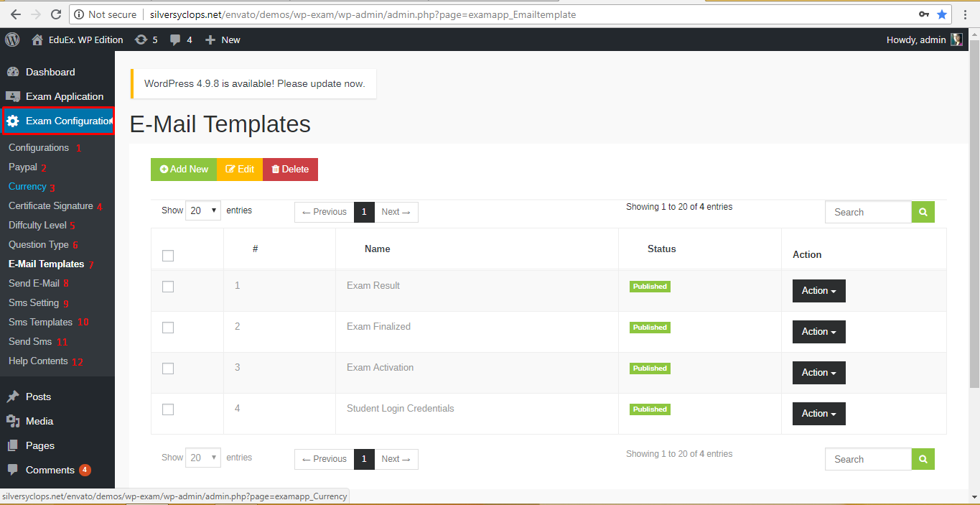Viewport: 980px width, 505px height.
Task: Click the bottom green search magnifier button
Action: (923, 459)
